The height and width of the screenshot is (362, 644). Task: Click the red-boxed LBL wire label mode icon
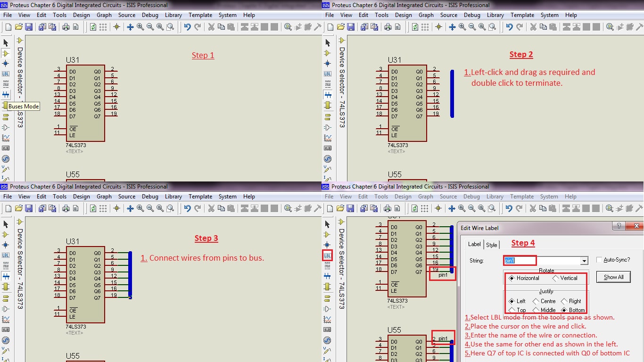point(328,255)
